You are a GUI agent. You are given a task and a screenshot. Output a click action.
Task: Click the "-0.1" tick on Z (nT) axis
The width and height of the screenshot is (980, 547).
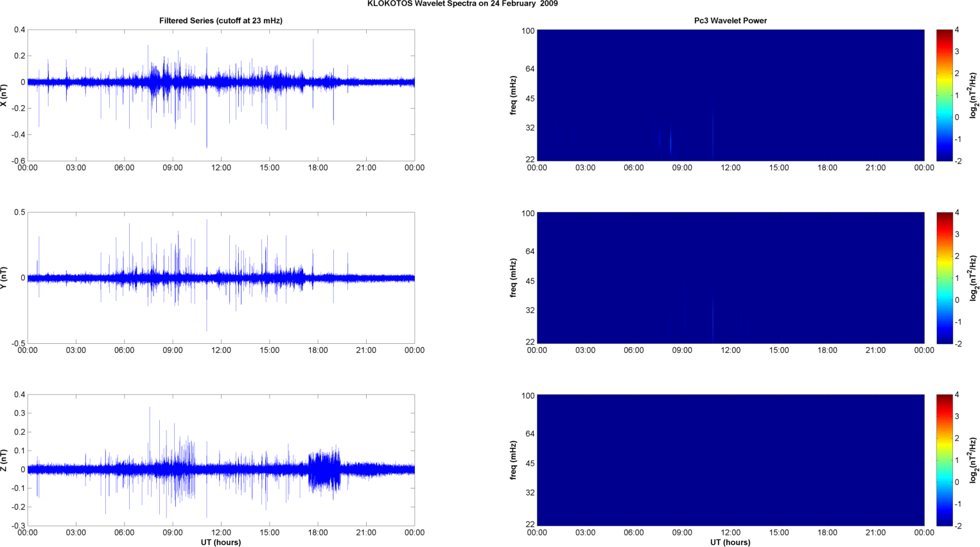(x=17, y=489)
